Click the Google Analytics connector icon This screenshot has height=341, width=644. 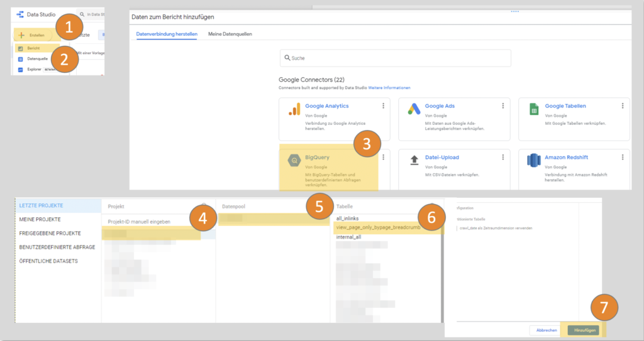coord(294,109)
